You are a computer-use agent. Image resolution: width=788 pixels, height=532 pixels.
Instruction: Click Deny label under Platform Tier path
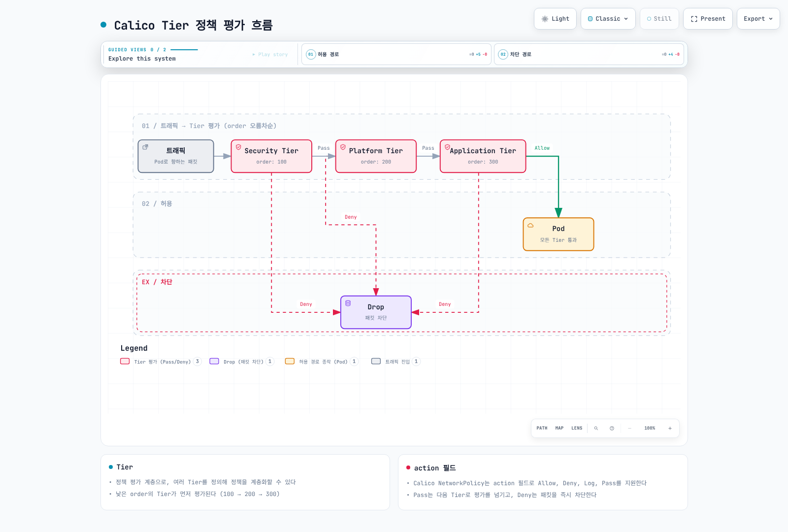click(x=351, y=217)
